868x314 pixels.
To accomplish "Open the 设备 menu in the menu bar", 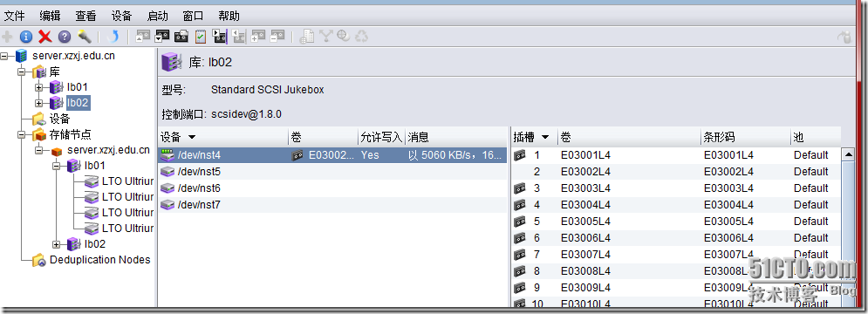I will click(122, 16).
